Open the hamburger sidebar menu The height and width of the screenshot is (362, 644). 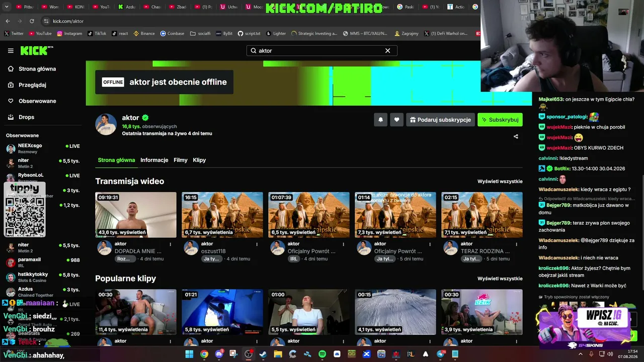point(11,51)
